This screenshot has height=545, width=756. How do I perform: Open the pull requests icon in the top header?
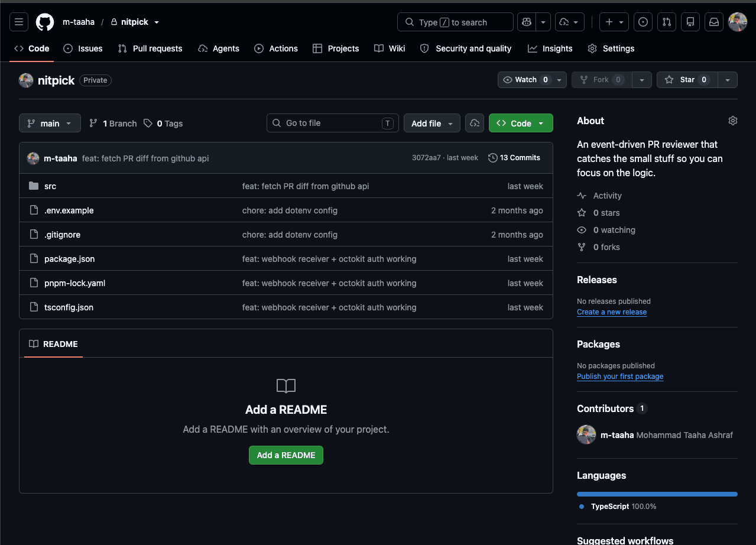[x=667, y=22]
